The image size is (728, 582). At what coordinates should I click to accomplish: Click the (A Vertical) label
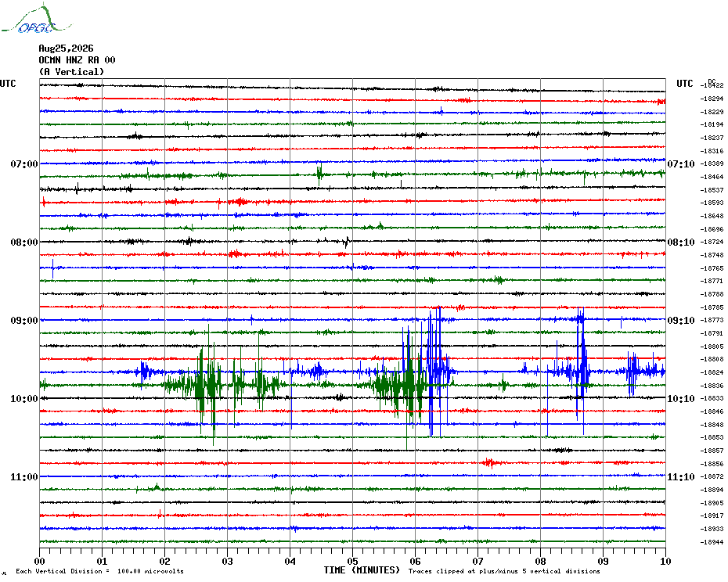point(71,72)
